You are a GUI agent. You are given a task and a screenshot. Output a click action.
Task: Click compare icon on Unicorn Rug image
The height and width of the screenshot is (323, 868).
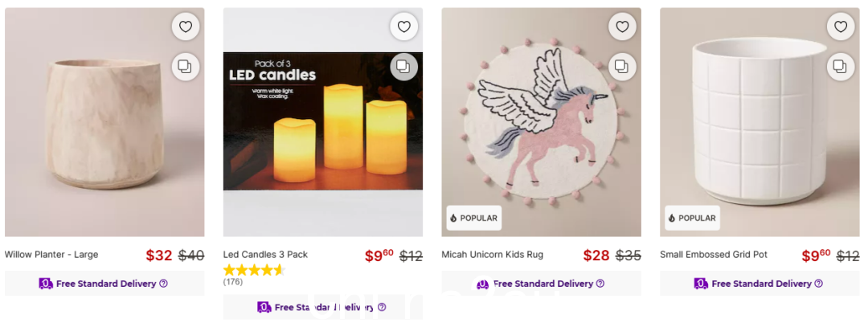[622, 67]
